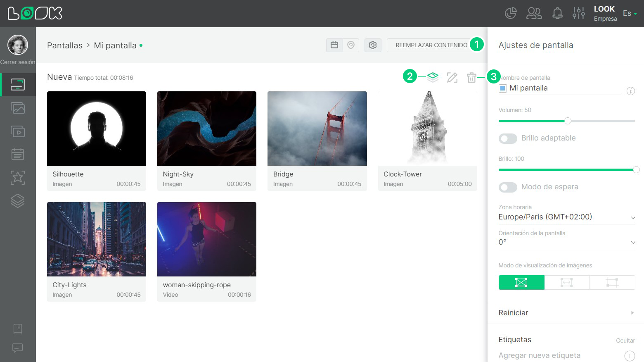Viewport: 644px width, 362px height.
Task: Open LOOK Empresa account label
Action: [605, 13]
